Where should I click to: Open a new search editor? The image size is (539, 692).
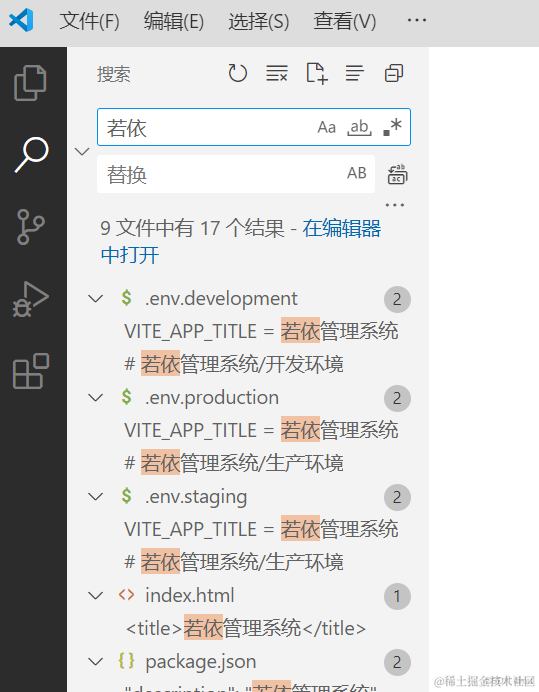tap(317, 73)
